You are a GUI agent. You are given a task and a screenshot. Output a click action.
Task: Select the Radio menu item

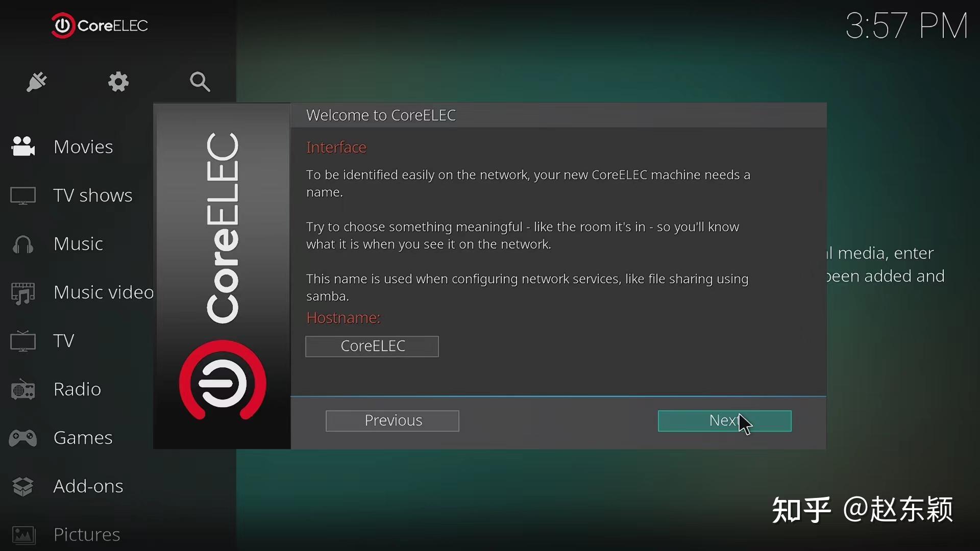[77, 389]
